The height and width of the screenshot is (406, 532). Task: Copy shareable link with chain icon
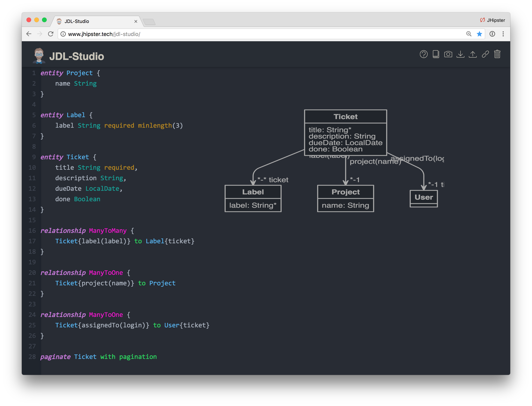pyautogui.click(x=485, y=54)
